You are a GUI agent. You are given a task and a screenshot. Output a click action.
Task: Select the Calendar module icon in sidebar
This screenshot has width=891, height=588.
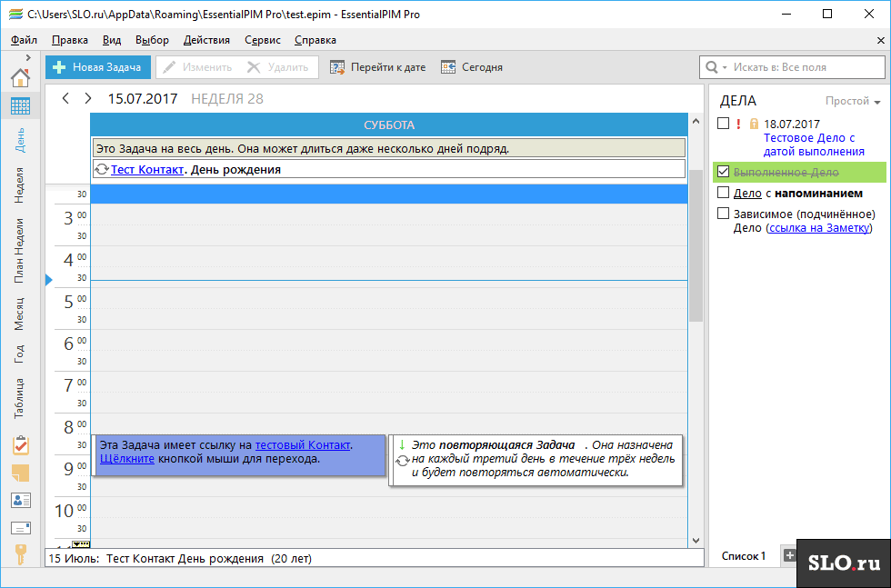coord(20,105)
